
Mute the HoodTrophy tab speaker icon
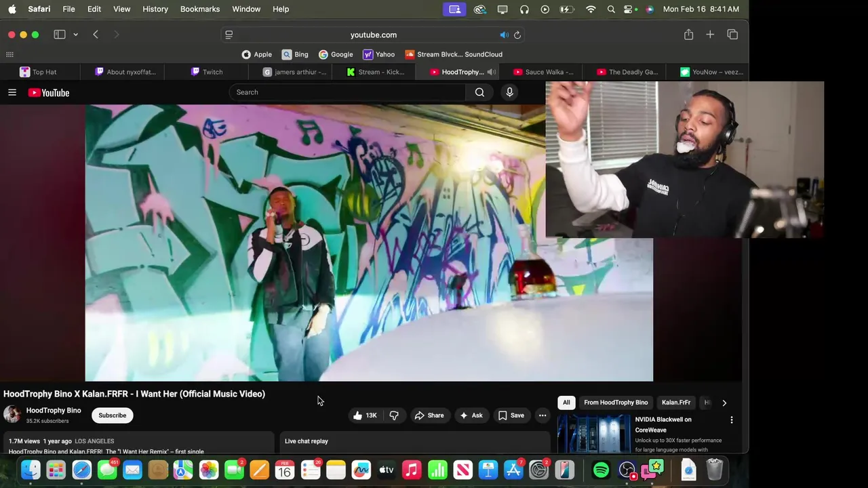(x=492, y=72)
